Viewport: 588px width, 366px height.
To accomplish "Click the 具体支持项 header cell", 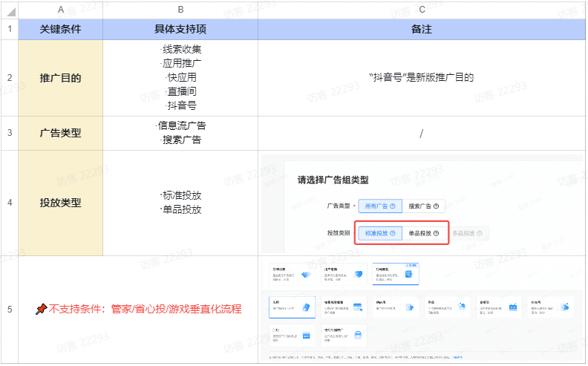I will pos(180,29).
